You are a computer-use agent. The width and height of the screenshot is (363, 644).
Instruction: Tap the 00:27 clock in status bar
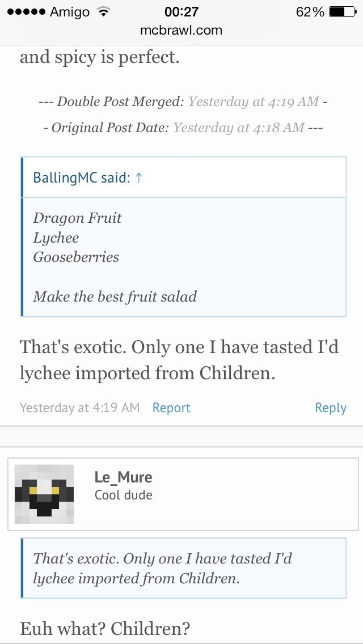tap(181, 11)
